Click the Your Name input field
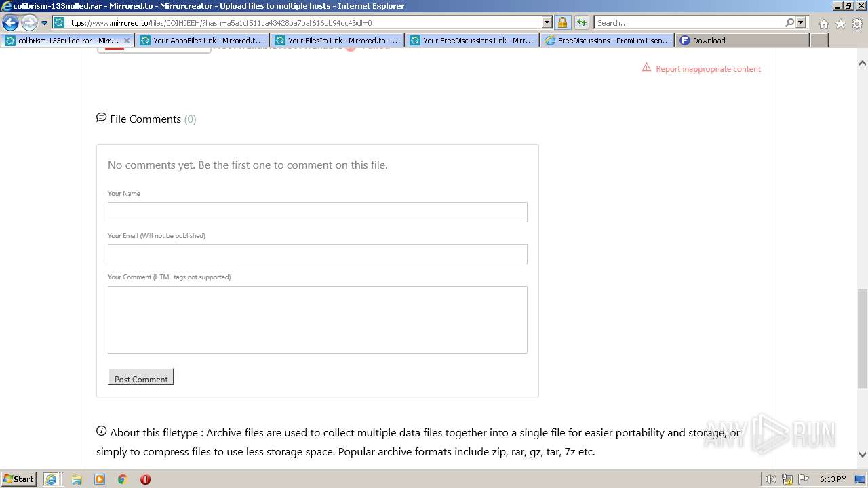 tap(317, 212)
